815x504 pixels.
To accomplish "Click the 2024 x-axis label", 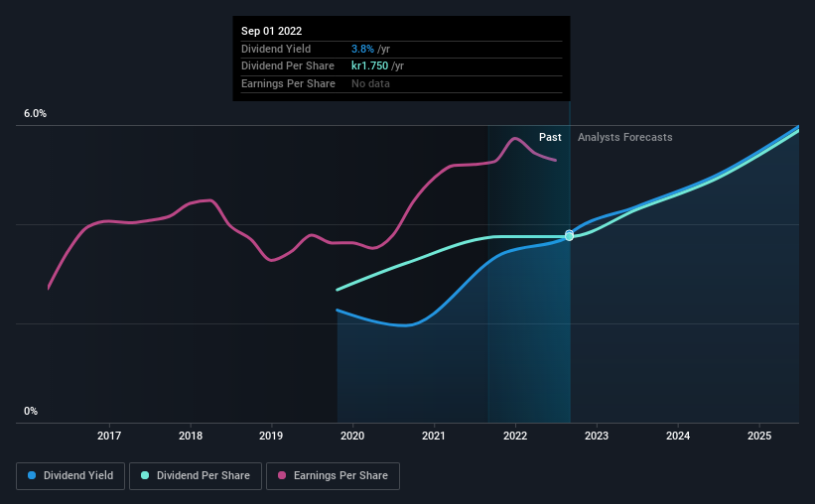I will coord(678,436).
